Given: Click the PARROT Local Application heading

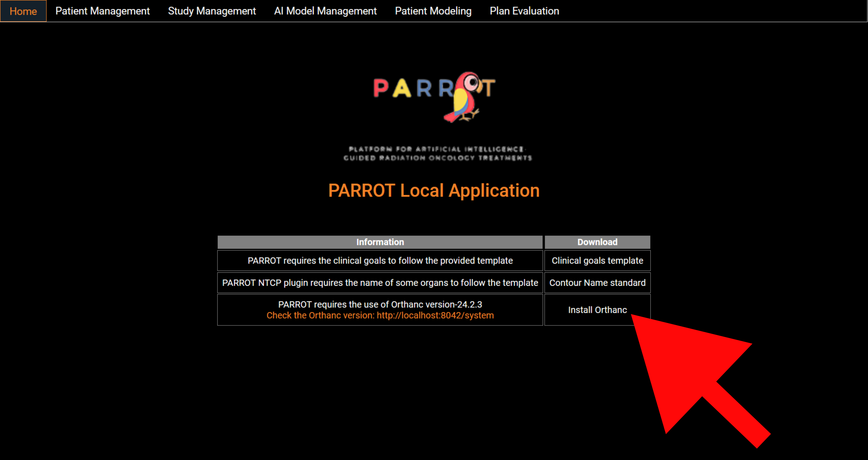Looking at the screenshot, I should (434, 191).
